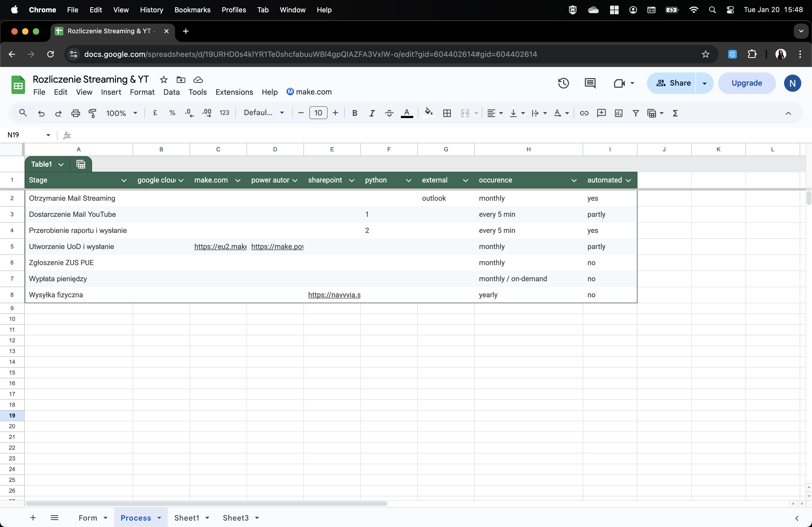The image size is (812, 527).
Task: Open the comments panel icon
Action: point(590,83)
